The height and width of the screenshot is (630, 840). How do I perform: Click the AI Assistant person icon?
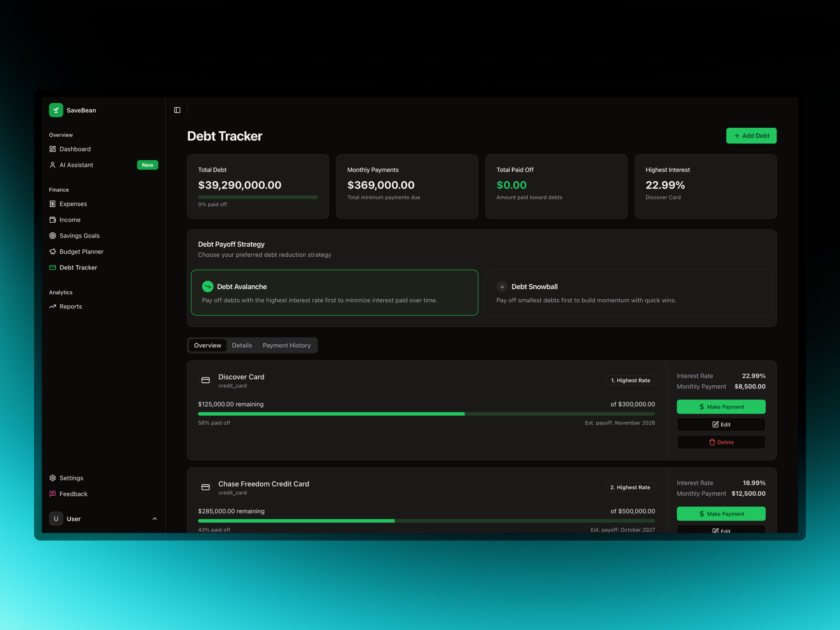click(52, 165)
